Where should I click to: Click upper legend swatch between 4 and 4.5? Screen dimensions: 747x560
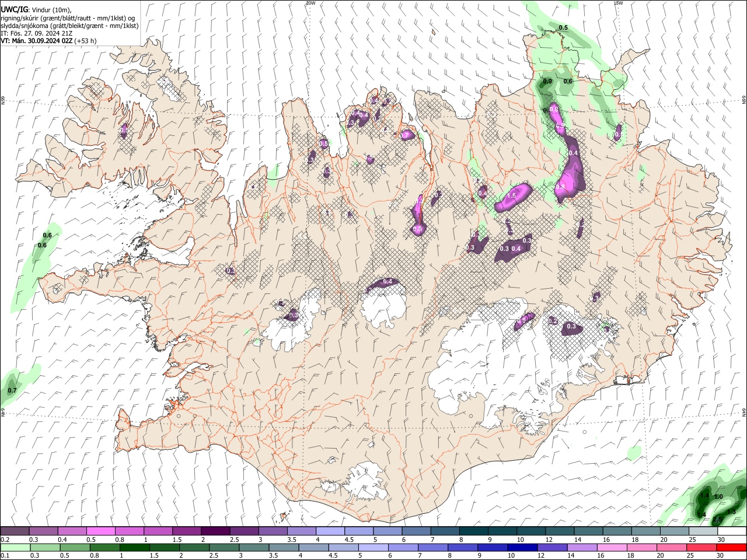click(x=330, y=531)
